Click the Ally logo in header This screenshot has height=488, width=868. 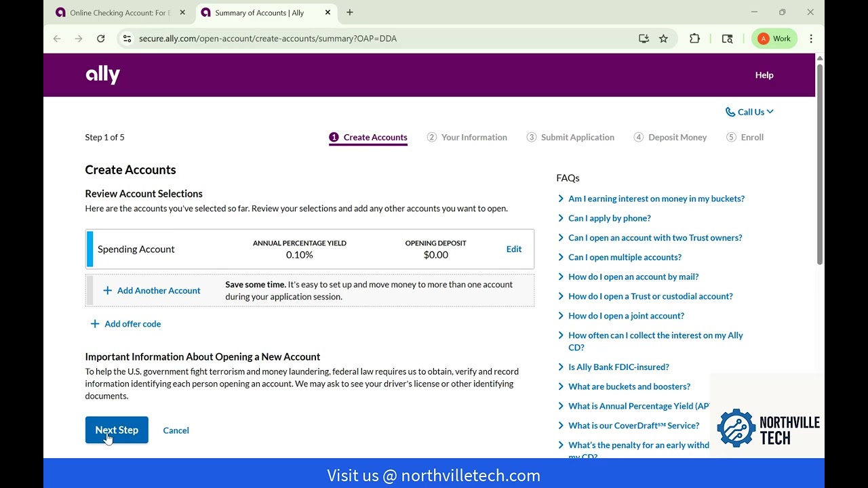coord(102,75)
